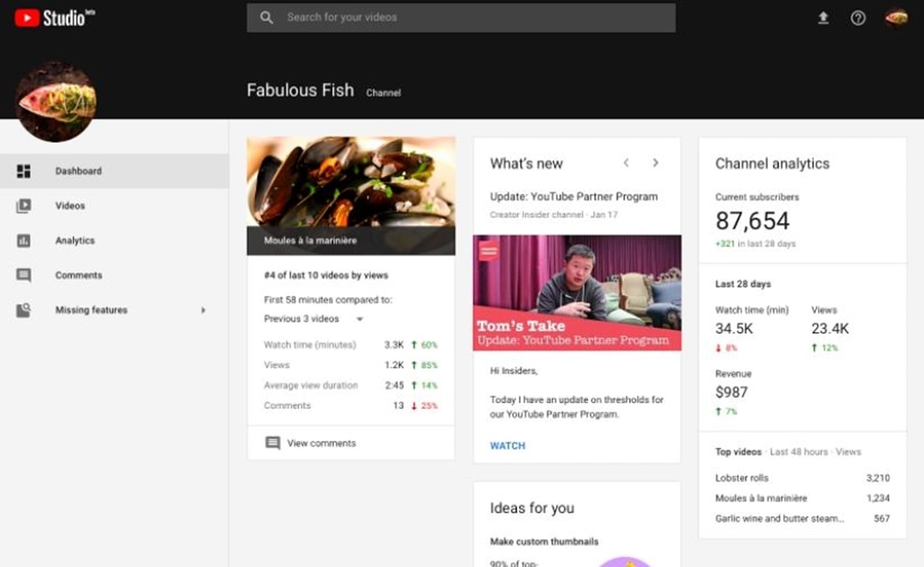Go to next What's new item
The height and width of the screenshot is (567, 924).
click(655, 163)
